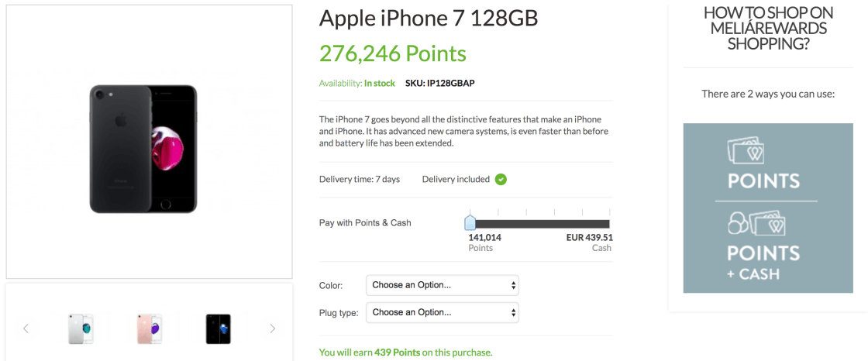This screenshot has height=361, width=868.
Task: Click the main iPhone 7 product image
Action: coord(143,149)
